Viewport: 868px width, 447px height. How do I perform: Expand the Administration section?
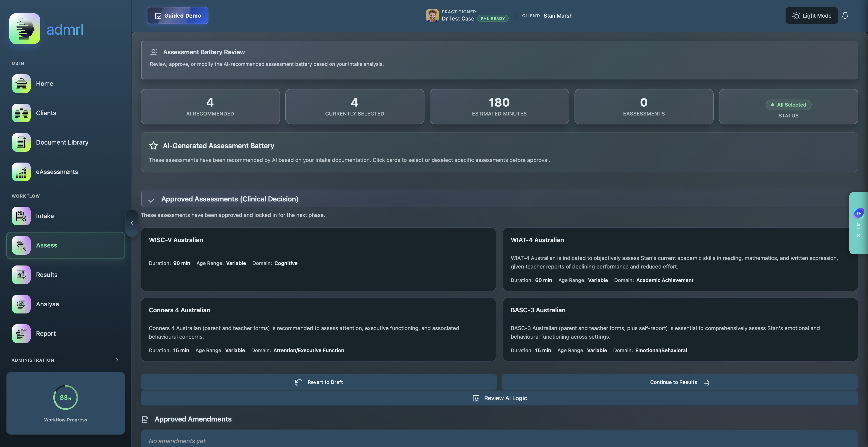coord(117,360)
